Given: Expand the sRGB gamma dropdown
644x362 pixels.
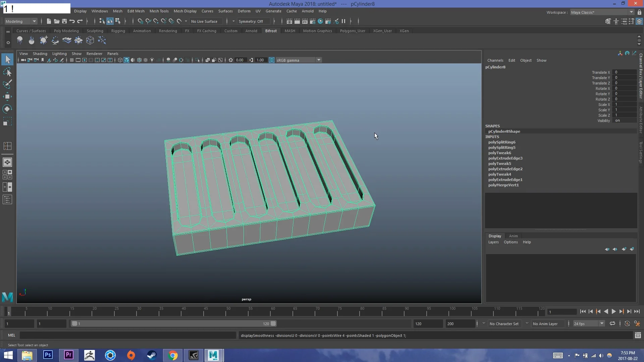Looking at the screenshot, I should 318,60.
